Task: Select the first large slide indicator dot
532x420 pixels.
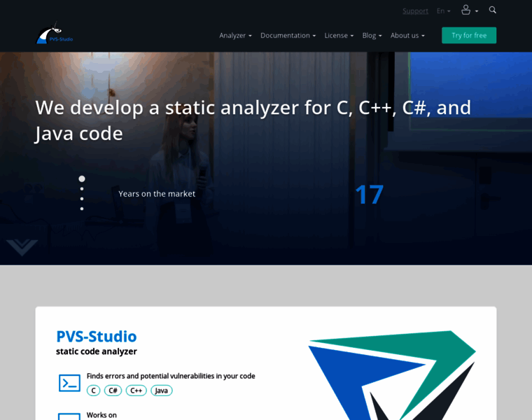Action: 82,178
